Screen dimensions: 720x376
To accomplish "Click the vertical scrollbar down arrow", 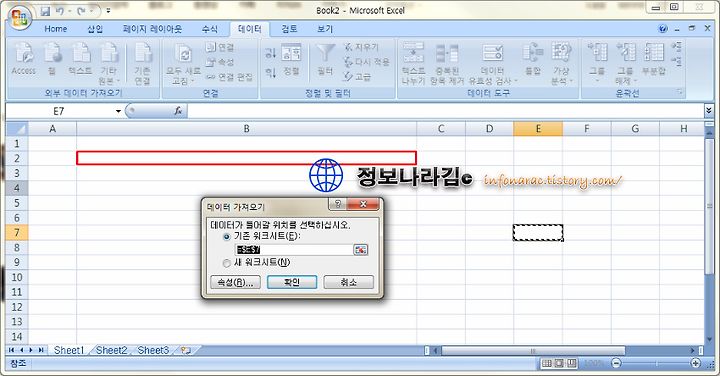I will click(709, 340).
